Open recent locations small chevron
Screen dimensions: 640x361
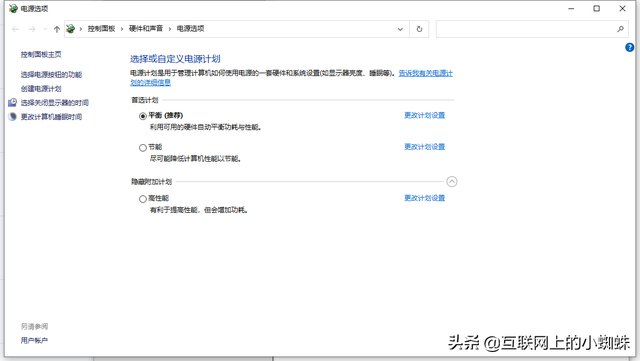[x=45, y=29]
